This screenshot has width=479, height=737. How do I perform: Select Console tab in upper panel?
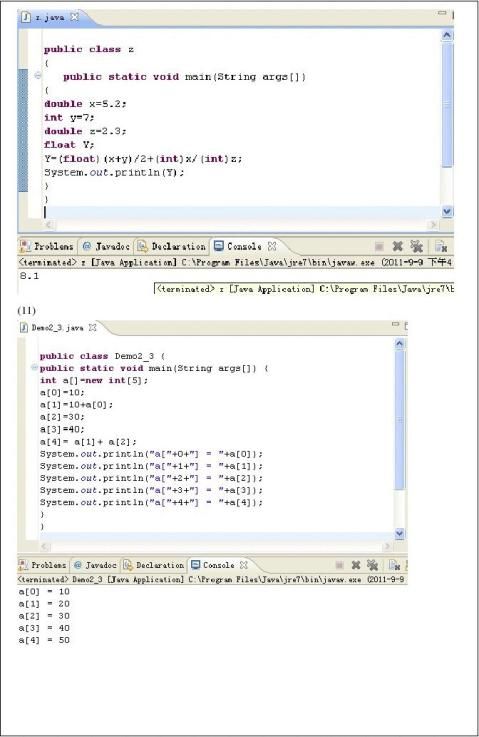point(238,246)
